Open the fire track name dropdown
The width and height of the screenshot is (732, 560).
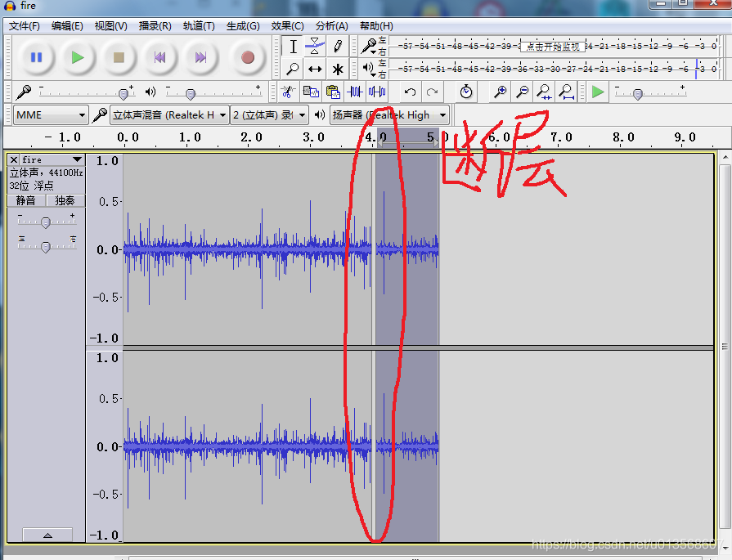point(52,159)
